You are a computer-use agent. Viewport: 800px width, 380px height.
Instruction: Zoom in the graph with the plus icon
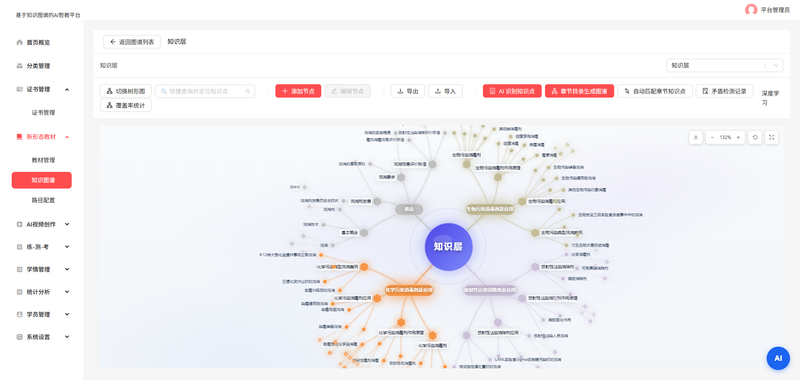click(x=738, y=138)
